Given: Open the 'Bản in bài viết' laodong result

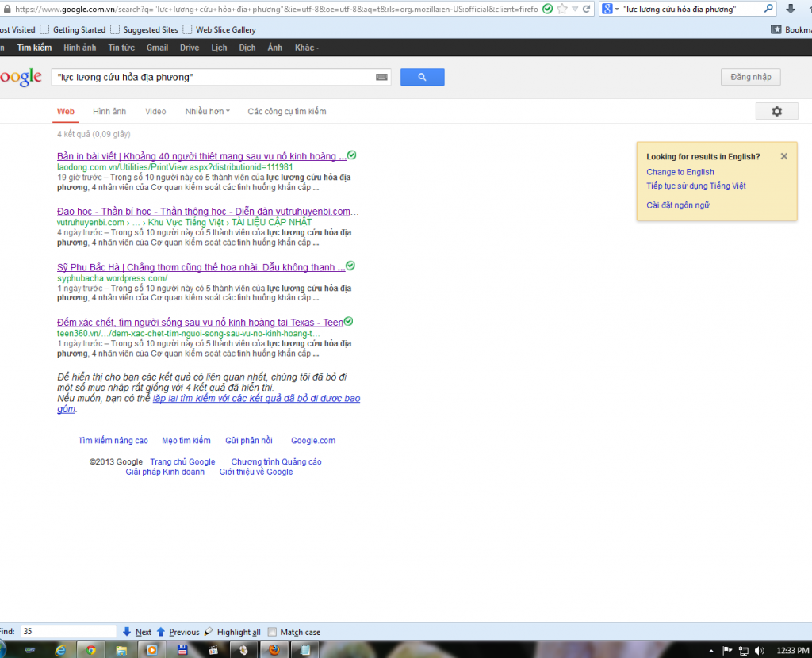Looking at the screenshot, I should (x=202, y=156).
